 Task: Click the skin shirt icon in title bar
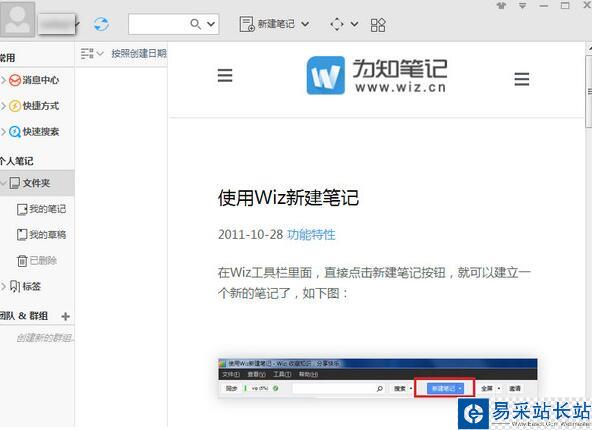[x=501, y=5]
